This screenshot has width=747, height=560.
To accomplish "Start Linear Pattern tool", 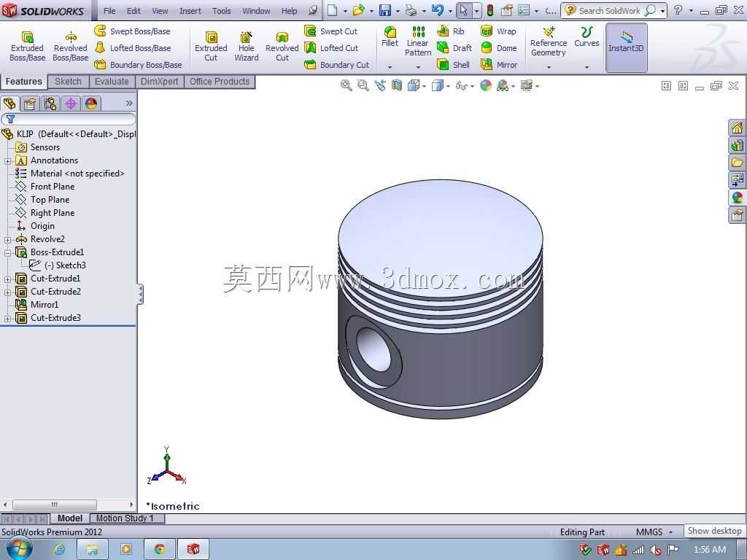I will point(418,42).
